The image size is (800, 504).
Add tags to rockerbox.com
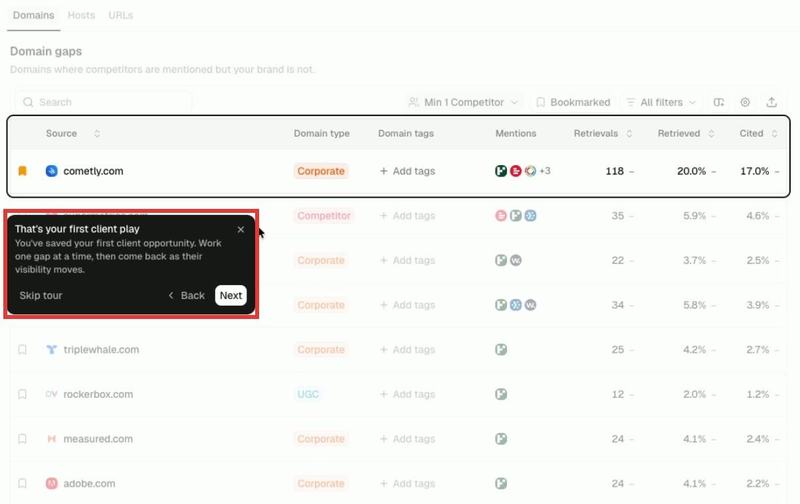pos(407,394)
